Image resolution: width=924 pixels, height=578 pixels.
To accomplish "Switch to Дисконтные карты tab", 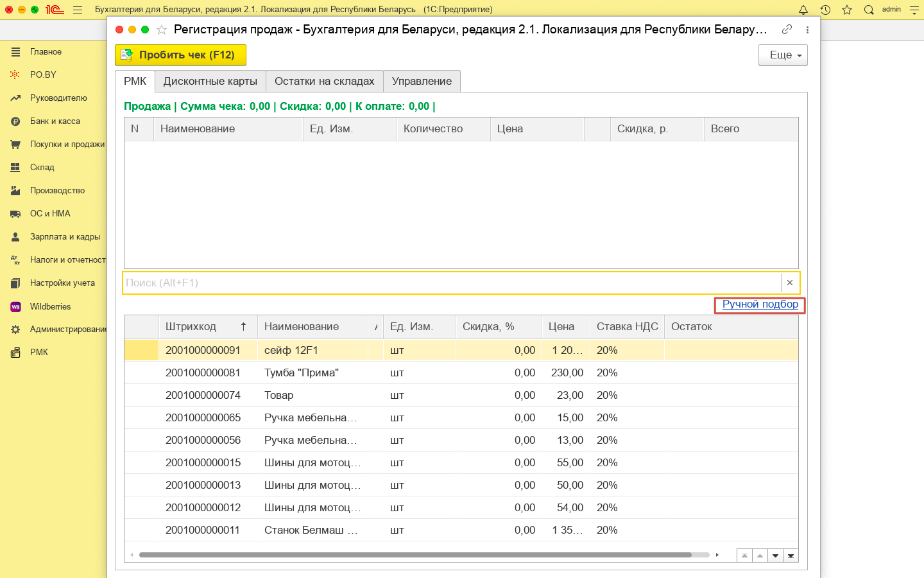I will click(x=210, y=81).
